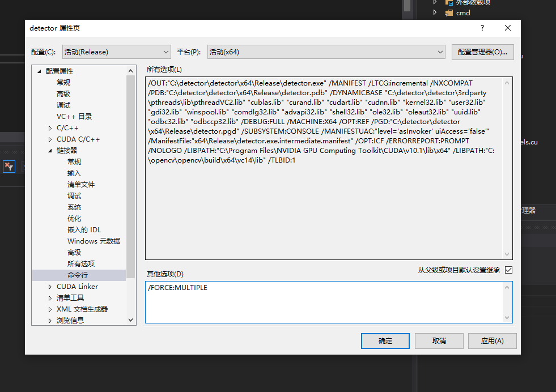Expand the 清单工具 node

(x=50, y=298)
